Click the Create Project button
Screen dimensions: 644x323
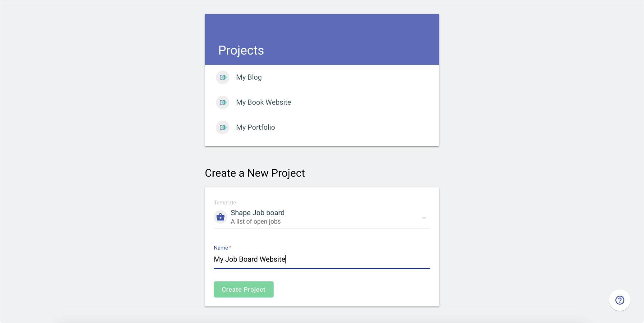tap(244, 289)
